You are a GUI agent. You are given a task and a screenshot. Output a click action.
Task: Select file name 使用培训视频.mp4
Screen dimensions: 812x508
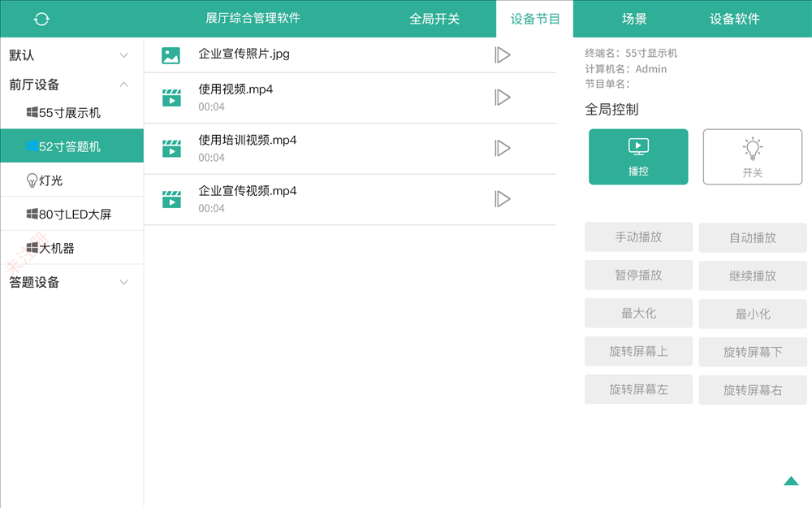click(248, 140)
